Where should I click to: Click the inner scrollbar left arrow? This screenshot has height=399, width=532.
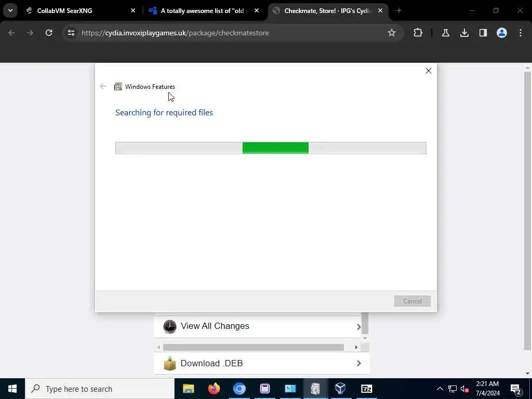pos(158,348)
